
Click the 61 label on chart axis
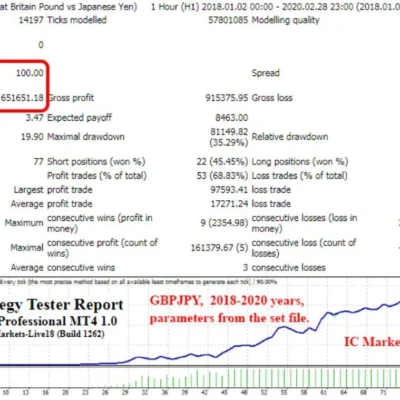(323, 392)
